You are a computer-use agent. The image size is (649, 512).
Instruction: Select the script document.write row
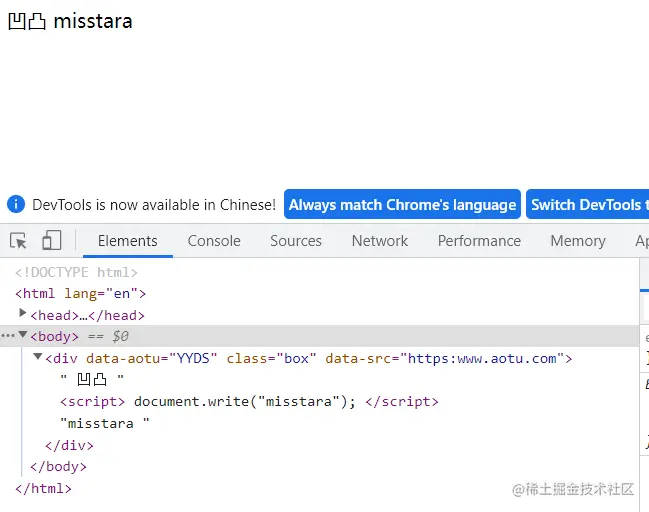coord(249,401)
